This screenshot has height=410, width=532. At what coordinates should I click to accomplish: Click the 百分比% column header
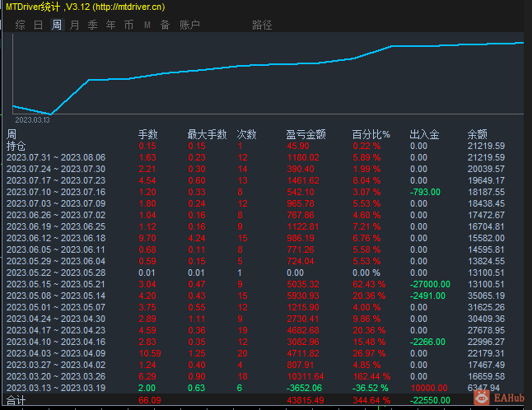[371, 134]
